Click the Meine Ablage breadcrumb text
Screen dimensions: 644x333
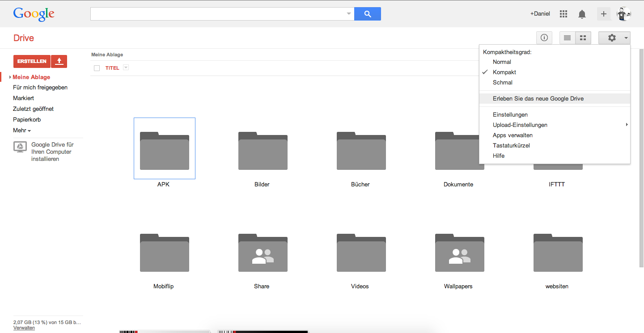click(107, 55)
